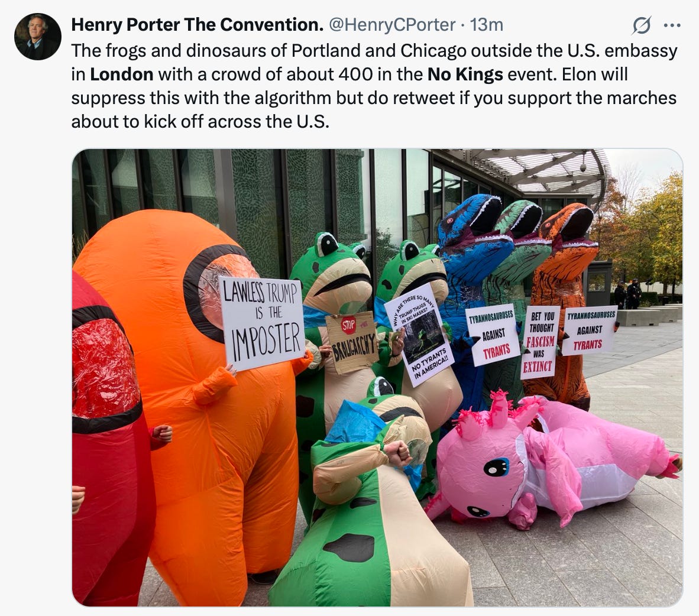Screen dimensions: 699x616
Task: Click the tweet body text paragraph
Action: click(374, 86)
